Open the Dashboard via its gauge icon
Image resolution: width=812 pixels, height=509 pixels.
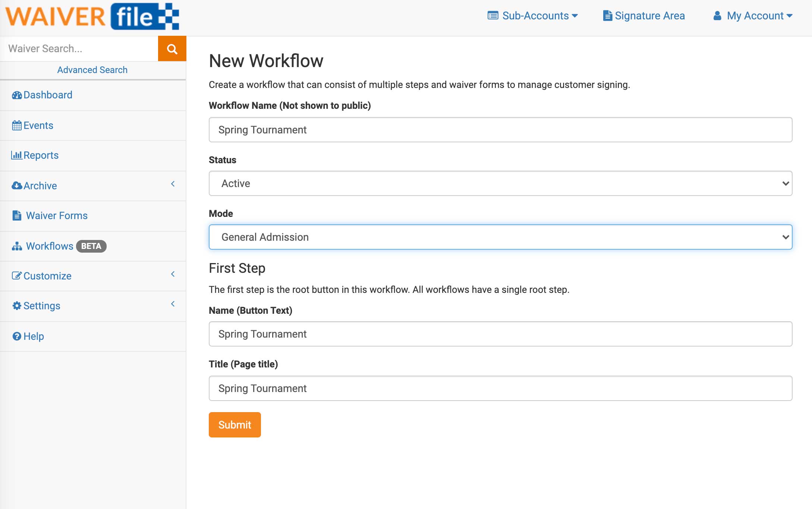click(16, 95)
